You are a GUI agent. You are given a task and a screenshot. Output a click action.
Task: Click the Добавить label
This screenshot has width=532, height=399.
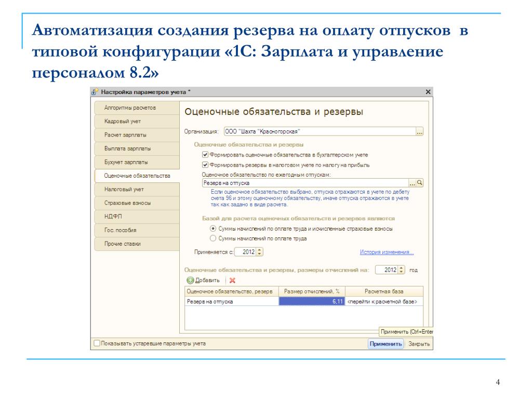pyautogui.click(x=207, y=280)
